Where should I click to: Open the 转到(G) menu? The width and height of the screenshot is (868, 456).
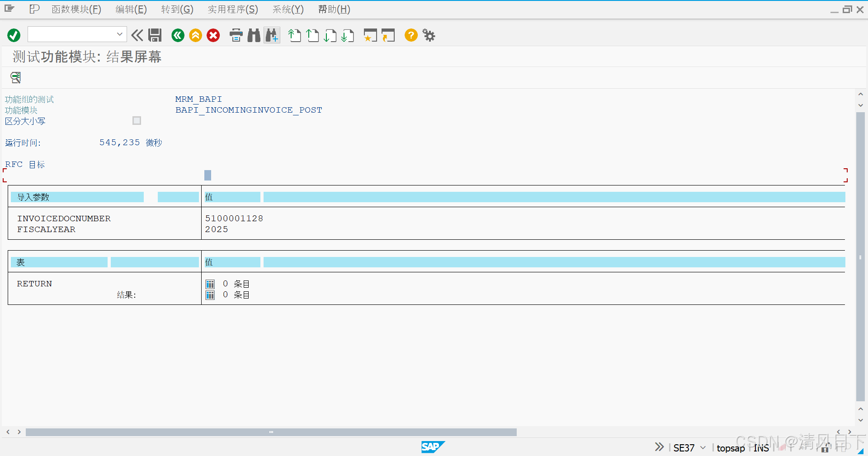[x=177, y=9]
